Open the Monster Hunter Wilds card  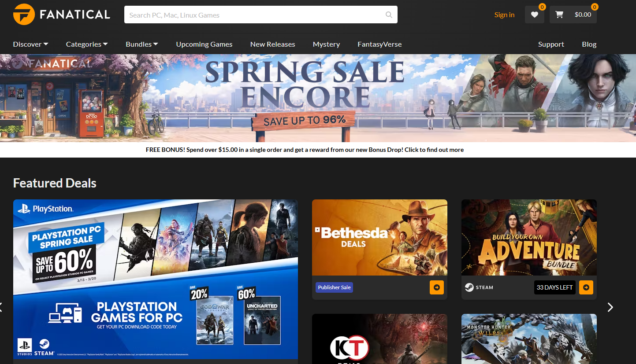(529, 339)
